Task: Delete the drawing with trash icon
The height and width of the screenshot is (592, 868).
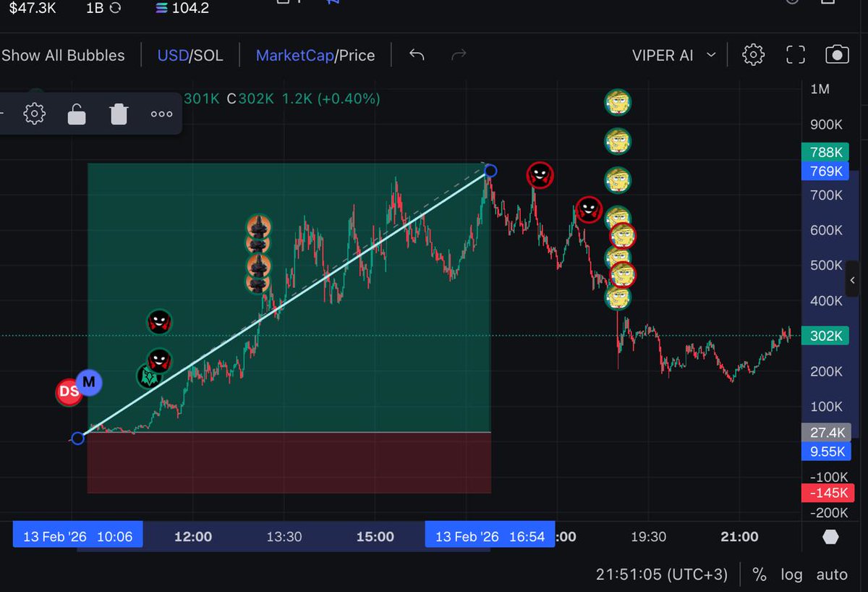Action: coord(119,114)
